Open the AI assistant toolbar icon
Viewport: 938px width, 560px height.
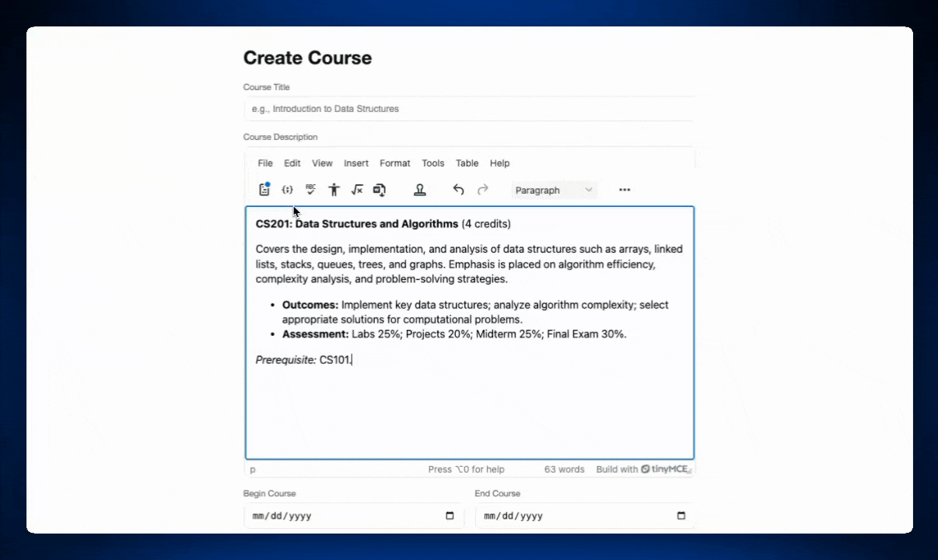(x=264, y=190)
